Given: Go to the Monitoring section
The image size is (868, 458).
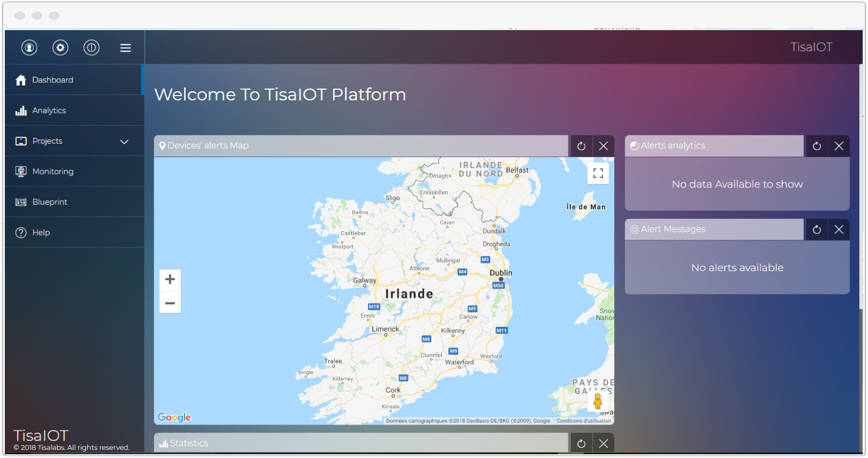Looking at the screenshot, I should pos(53,172).
